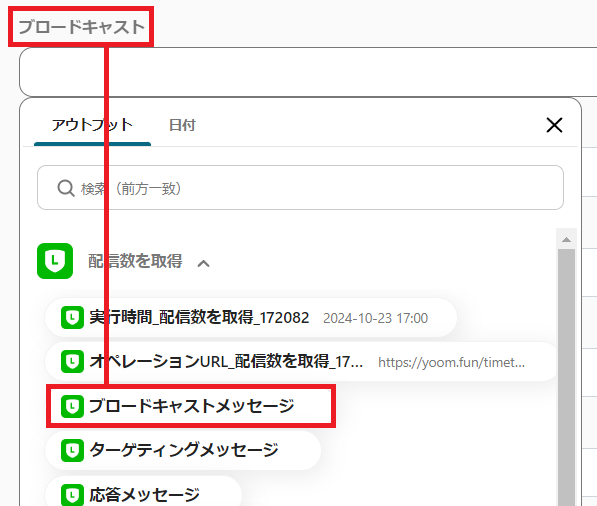The image size is (597, 506).
Task: Click the scrollbar up arrow
Action: coord(567,239)
